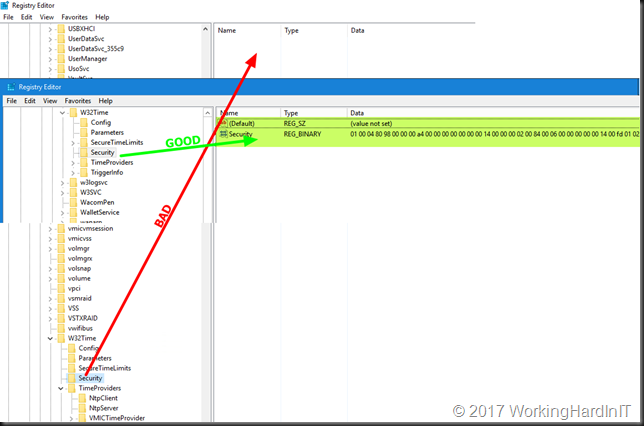Click the REG_SZ type cell
This screenshot has height=426, width=644.
[x=294, y=123]
